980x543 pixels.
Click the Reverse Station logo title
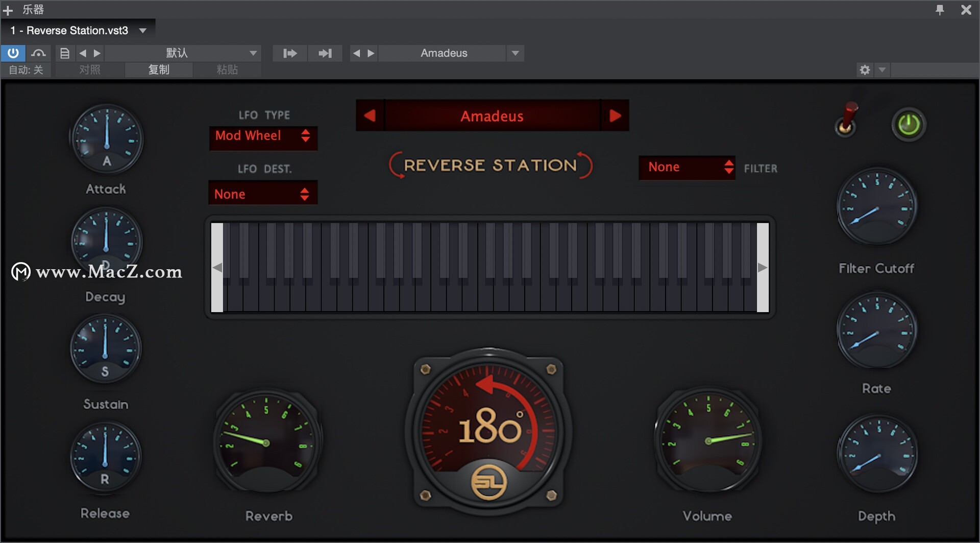(x=491, y=165)
